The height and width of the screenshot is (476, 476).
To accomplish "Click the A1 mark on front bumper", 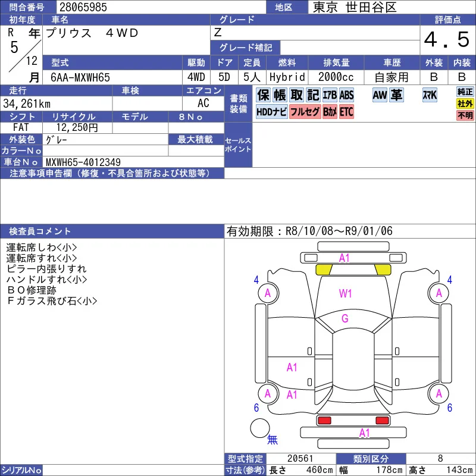I will coord(345,258).
